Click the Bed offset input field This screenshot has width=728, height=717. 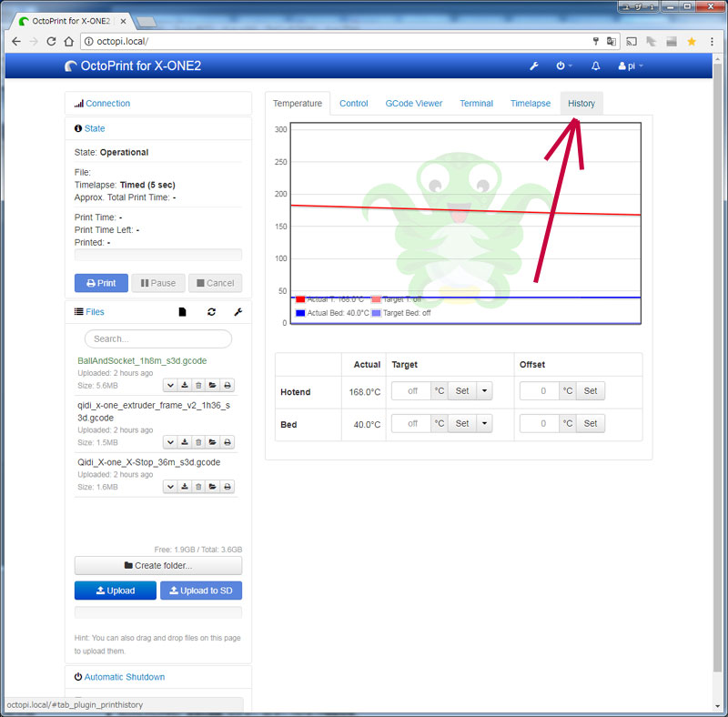tap(540, 423)
